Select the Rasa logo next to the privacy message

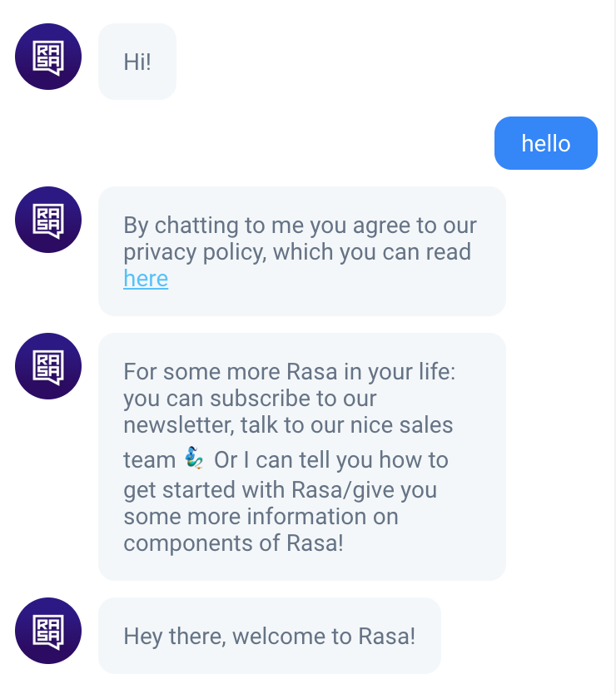pyautogui.click(x=47, y=220)
